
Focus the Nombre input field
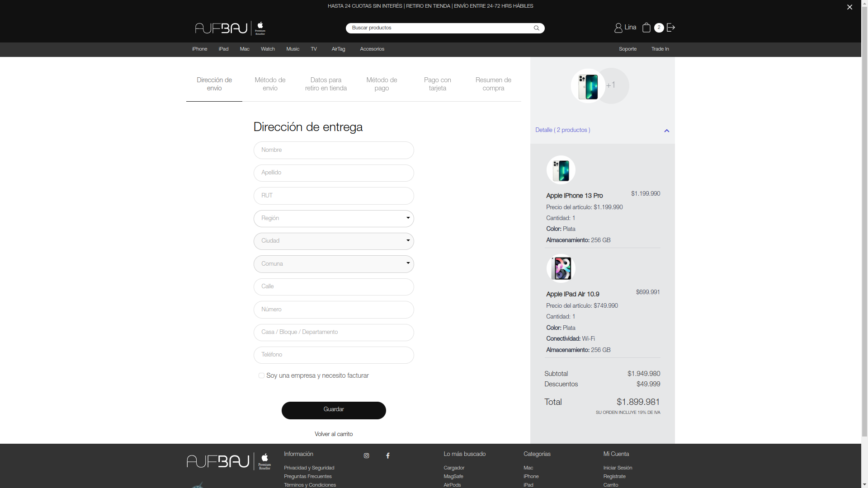(x=334, y=150)
